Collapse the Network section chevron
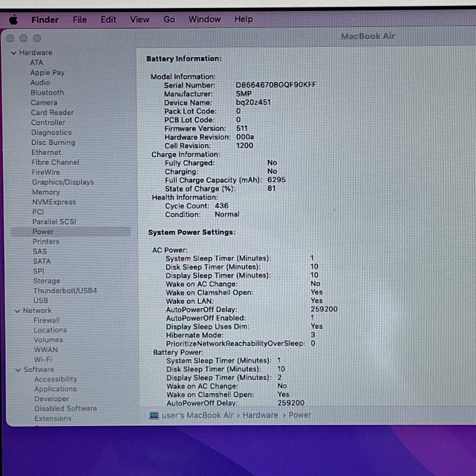The image size is (476, 476). [17, 311]
